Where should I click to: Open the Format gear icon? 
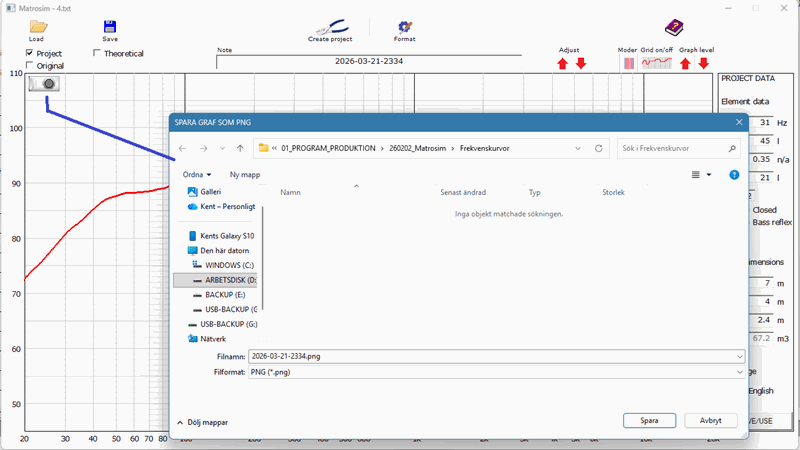[404, 27]
